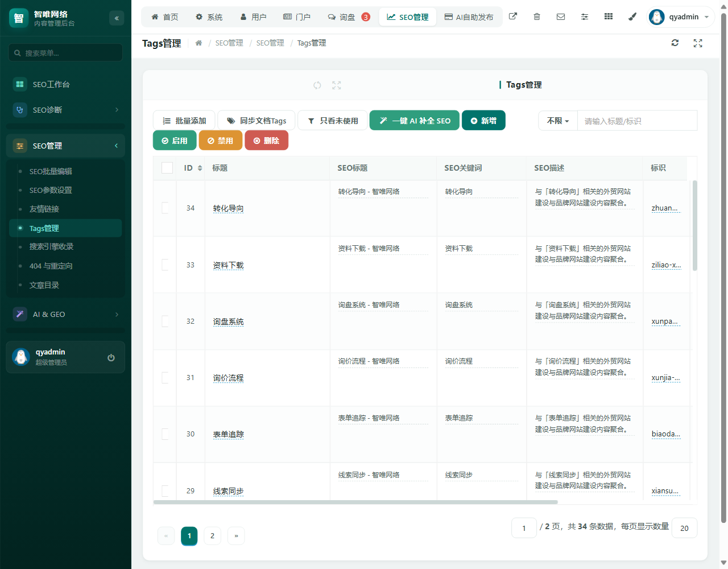Collapse the SEO管理 sidebar menu
The image size is (728, 569).
pos(65,146)
